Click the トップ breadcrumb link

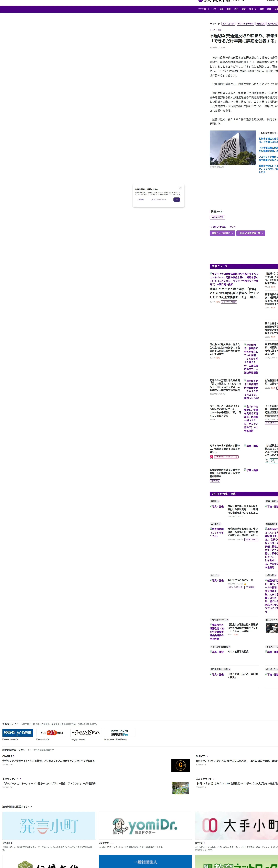[212, 30]
